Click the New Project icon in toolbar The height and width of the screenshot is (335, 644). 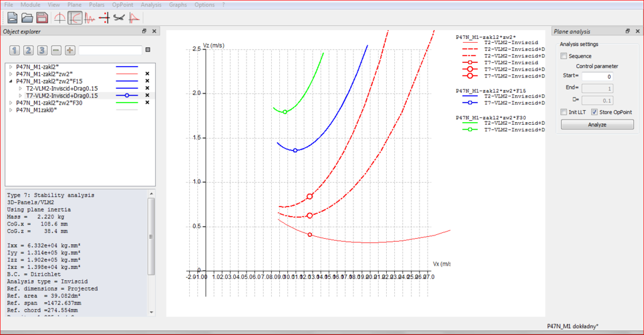tap(12, 18)
